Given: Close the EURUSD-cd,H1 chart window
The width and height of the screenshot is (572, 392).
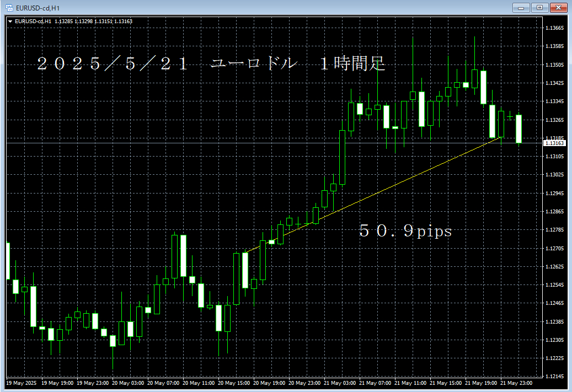Looking at the screenshot, I should (x=559, y=8).
